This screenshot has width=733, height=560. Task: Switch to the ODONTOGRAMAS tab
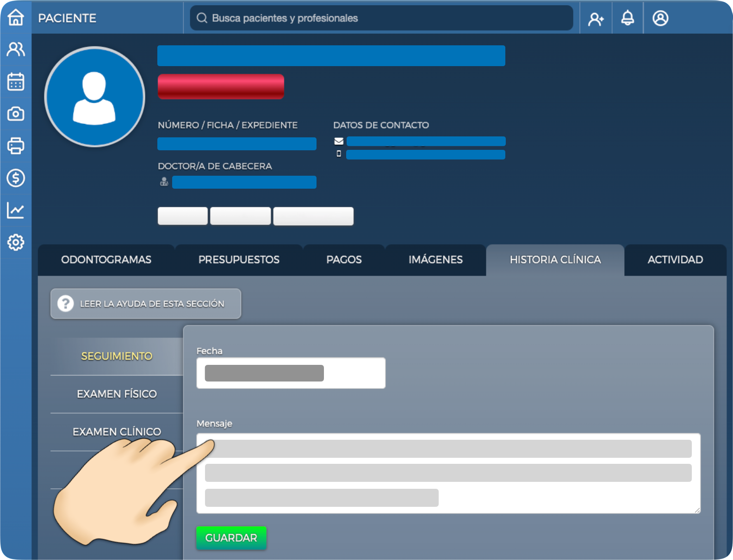[106, 260]
